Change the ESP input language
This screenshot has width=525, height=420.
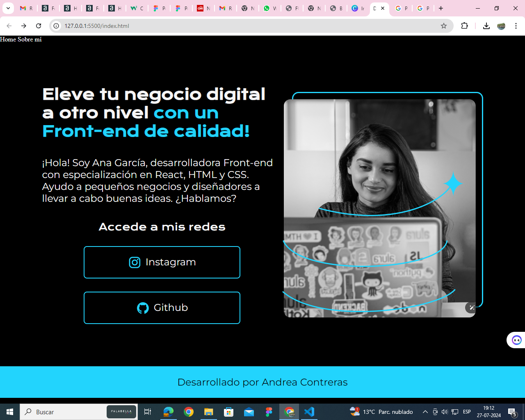[x=467, y=412]
